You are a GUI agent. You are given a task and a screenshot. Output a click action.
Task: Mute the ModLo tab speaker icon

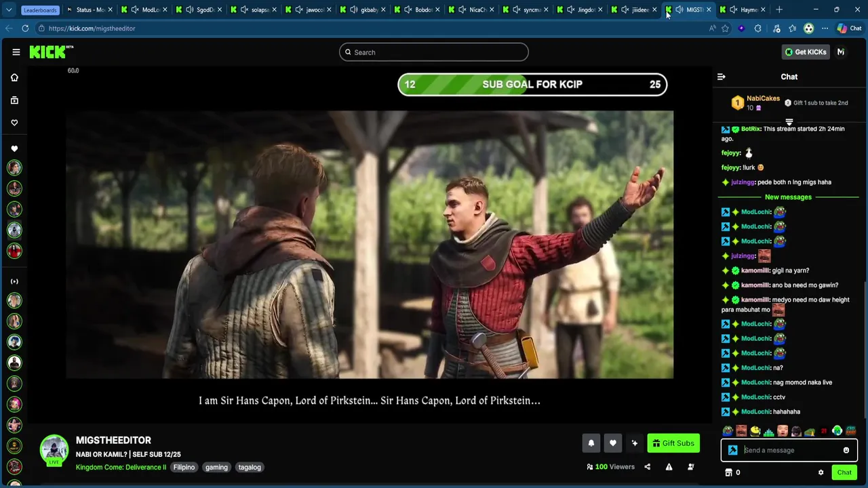135,9
